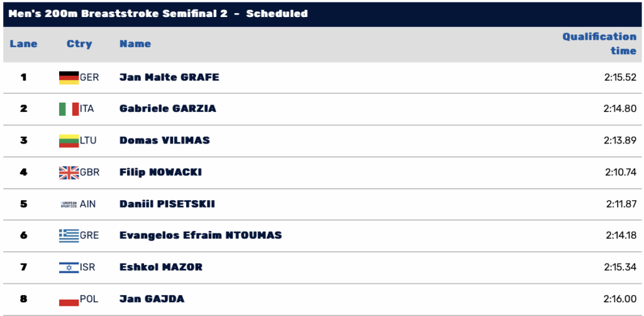Open Jan GAJDA's athlete page
This screenshot has height=316, width=644.
click(x=152, y=299)
